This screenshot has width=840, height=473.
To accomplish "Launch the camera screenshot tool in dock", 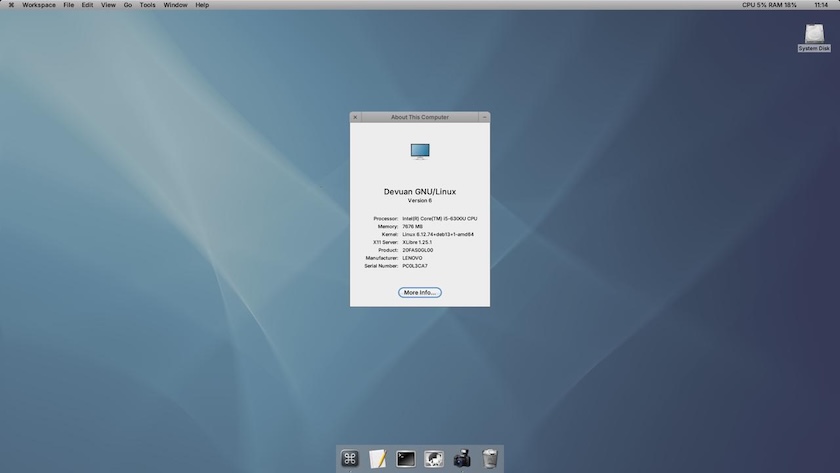I will pos(462,458).
